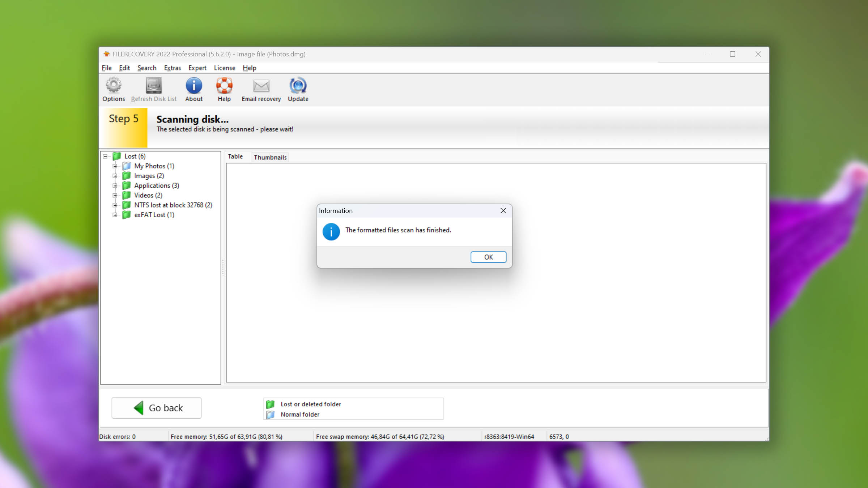868x488 pixels.
Task: Click the 6573, 0 status value
Action: (559, 437)
